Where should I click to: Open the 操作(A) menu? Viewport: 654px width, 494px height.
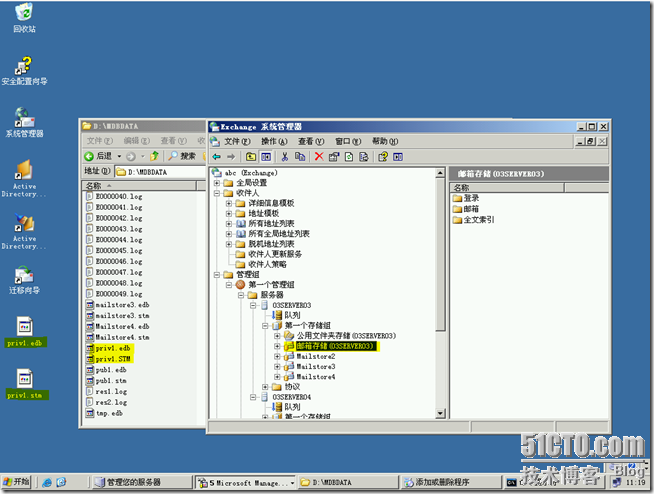coord(274,141)
